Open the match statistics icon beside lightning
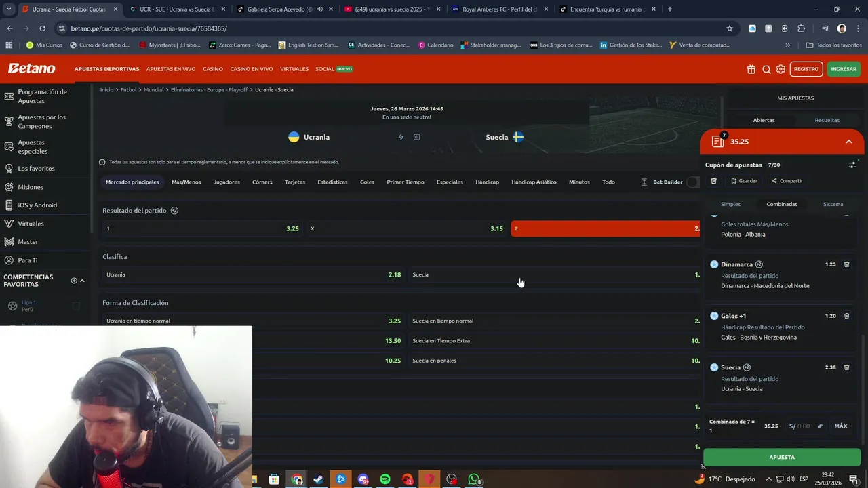The image size is (868, 488). pyautogui.click(x=416, y=137)
